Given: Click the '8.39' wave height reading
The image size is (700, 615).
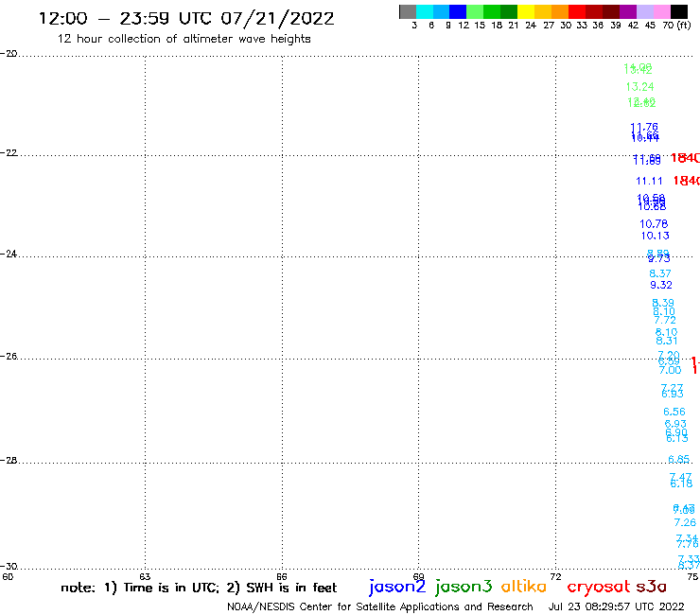Looking at the screenshot, I should 663,303.
